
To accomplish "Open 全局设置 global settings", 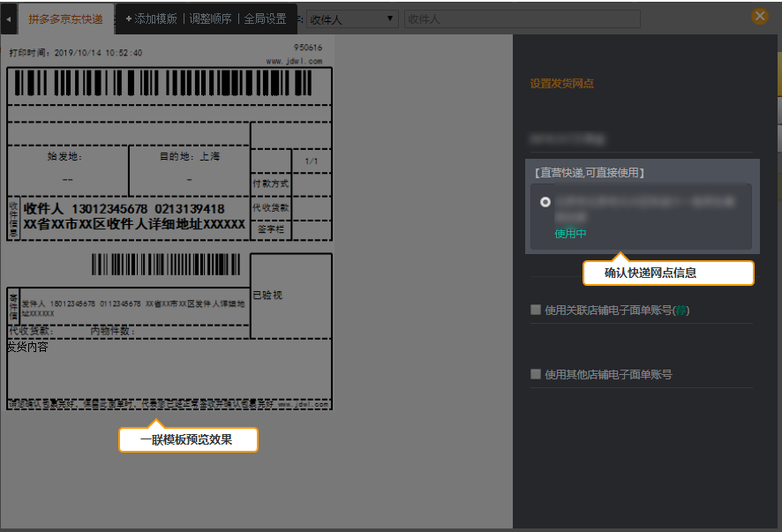I will pos(265,19).
